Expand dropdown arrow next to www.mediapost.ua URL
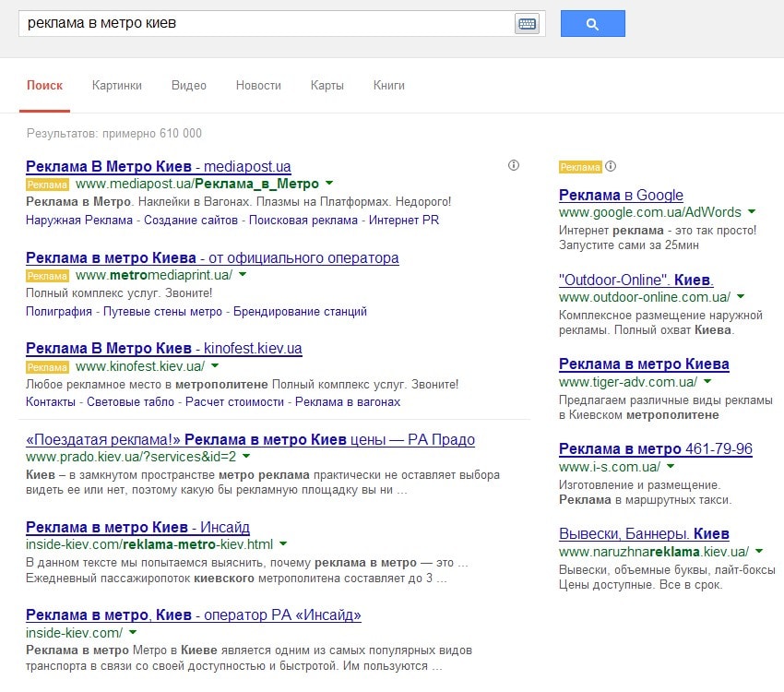Image resolution: width=784 pixels, height=692 pixels. tap(329, 183)
